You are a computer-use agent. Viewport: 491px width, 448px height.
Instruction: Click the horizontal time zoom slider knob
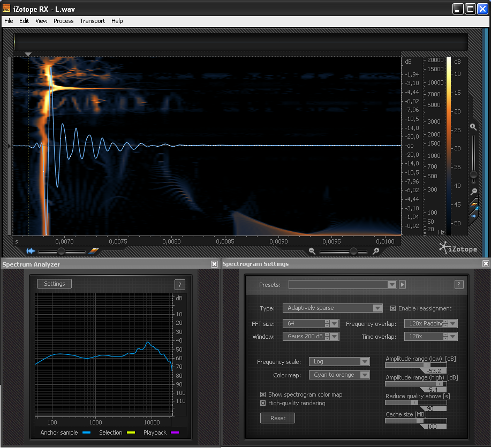point(353,251)
